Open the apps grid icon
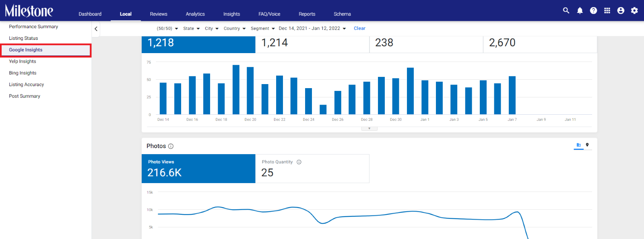The image size is (644, 239). (x=607, y=10)
